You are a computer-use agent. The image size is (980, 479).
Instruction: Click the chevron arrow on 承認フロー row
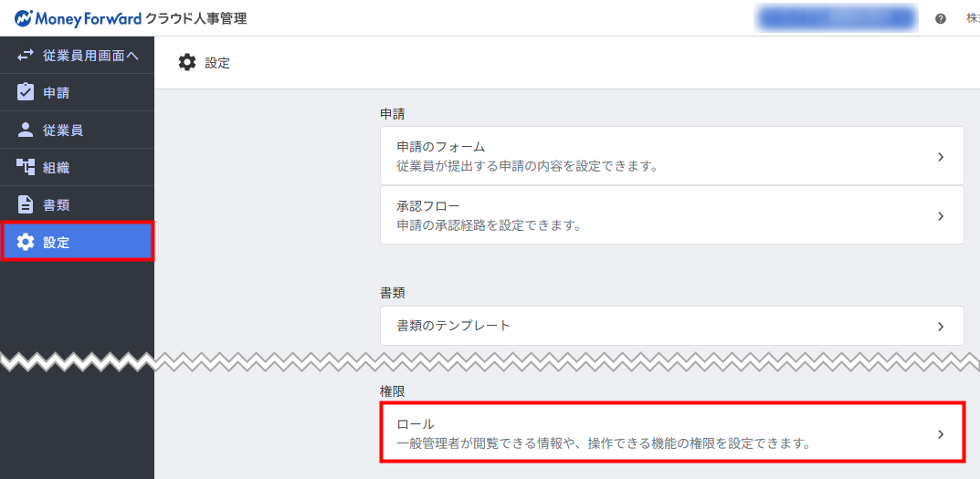941,216
